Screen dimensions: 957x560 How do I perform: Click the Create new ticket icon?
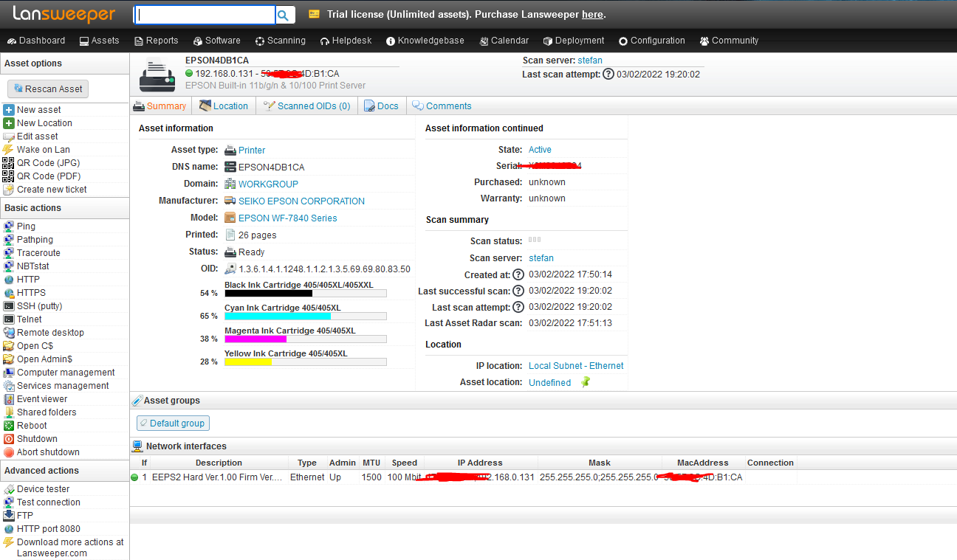tap(9, 190)
